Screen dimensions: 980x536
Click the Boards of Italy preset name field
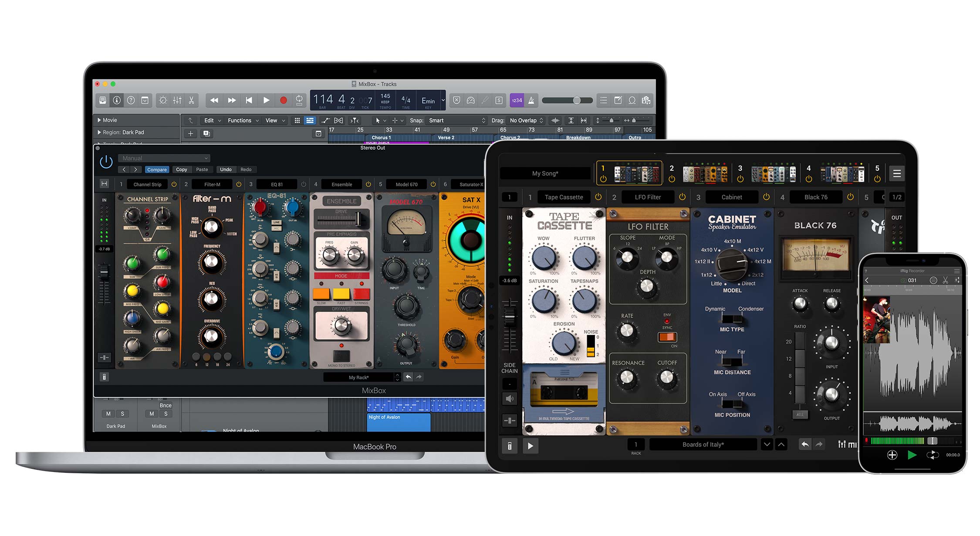coord(703,444)
